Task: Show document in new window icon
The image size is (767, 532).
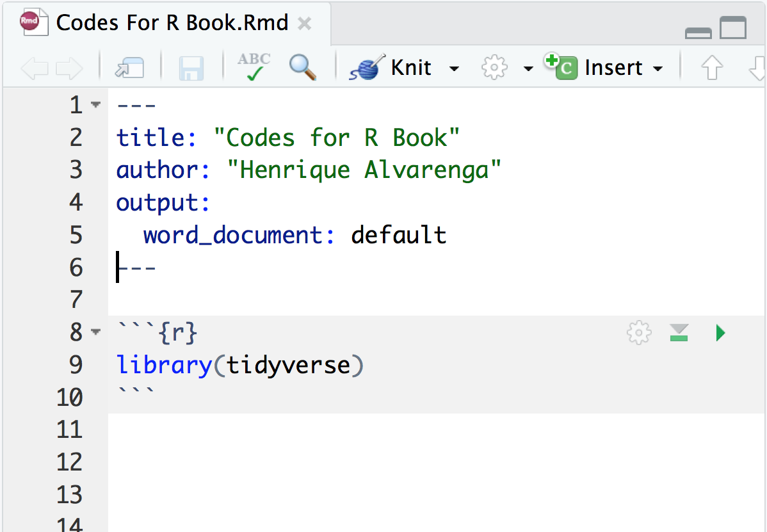Action: point(129,68)
